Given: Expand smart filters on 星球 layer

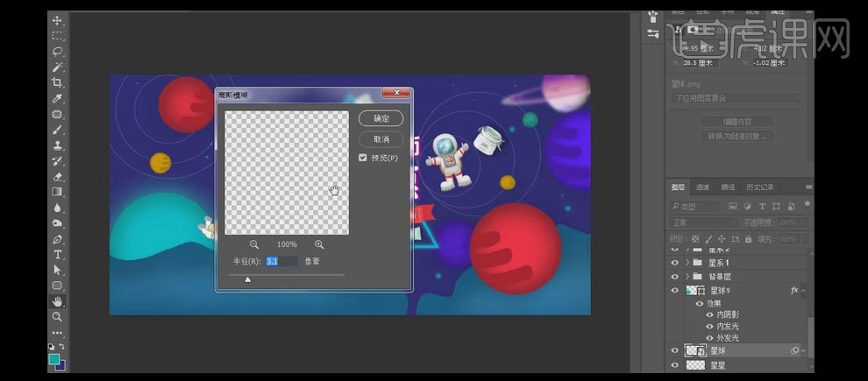Looking at the screenshot, I should pyautogui.click(x=804, y=350).
